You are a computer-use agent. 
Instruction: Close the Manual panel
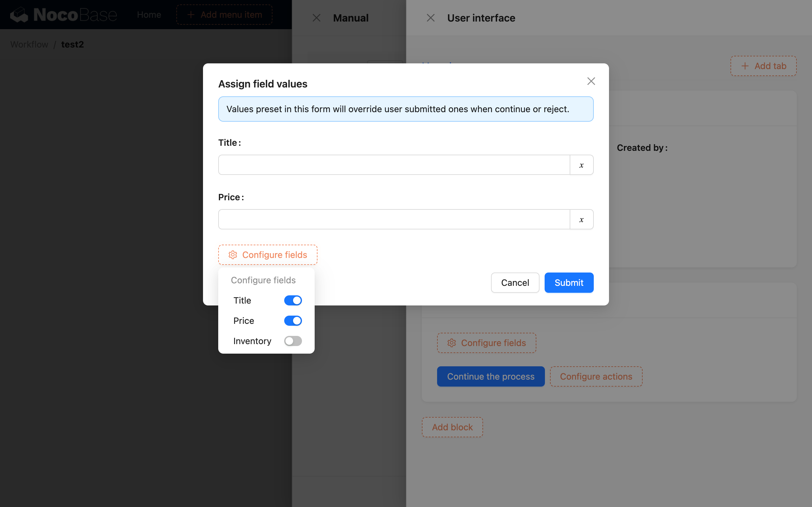coord(316,17)
